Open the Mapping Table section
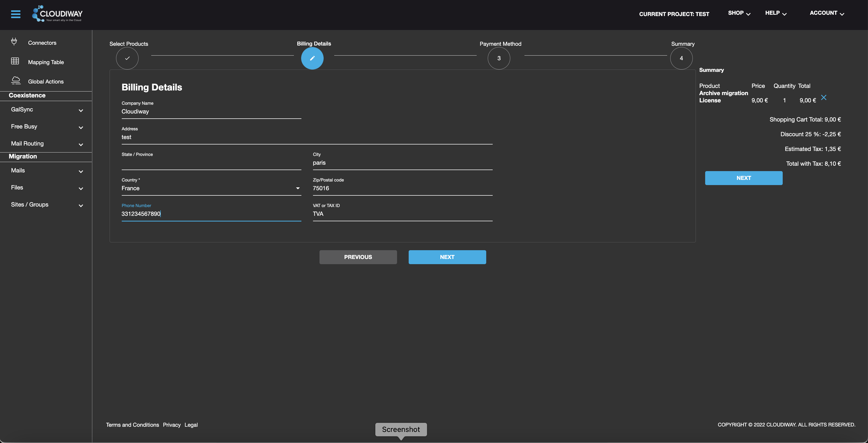Screen dimensions: 868x443 [46, 62]
